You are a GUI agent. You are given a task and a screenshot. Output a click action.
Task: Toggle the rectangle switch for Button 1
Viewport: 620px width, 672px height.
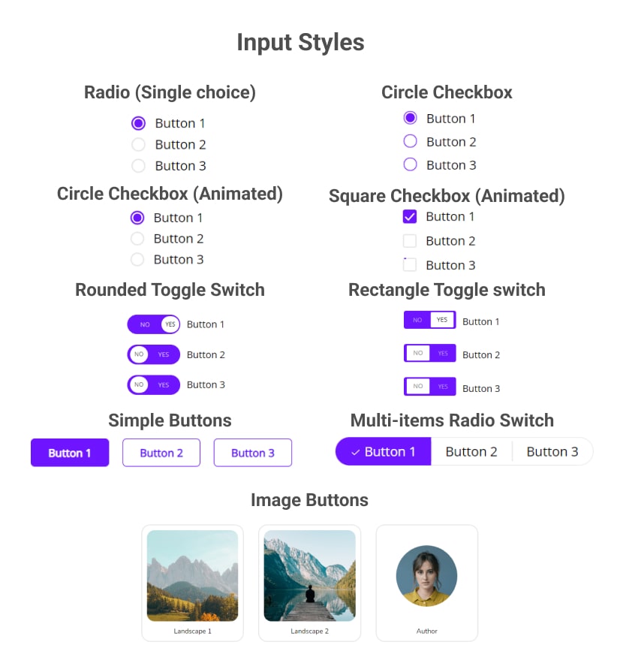click(x=430, y=320)
